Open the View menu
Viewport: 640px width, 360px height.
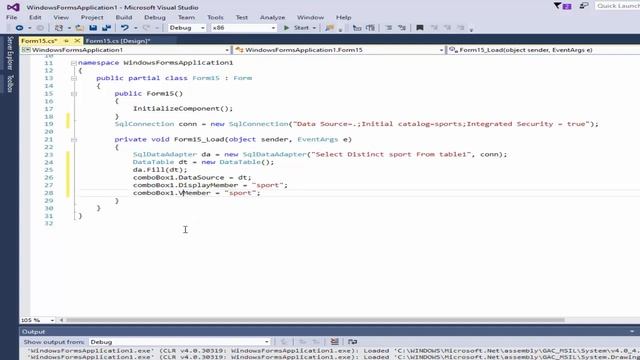[61, 17]
